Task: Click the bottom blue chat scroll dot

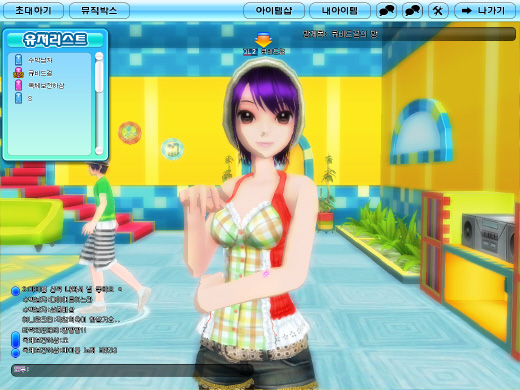Action: pos(15,353)
